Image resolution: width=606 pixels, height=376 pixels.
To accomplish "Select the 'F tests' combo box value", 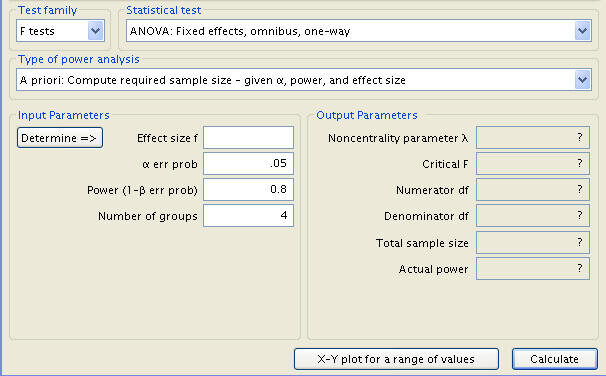I will point(60,31).
